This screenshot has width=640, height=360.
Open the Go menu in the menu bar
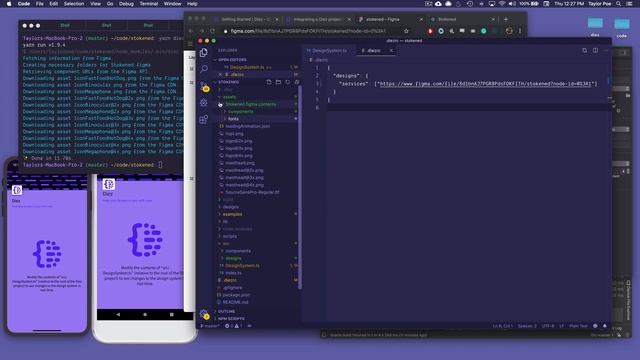point(110,4)
